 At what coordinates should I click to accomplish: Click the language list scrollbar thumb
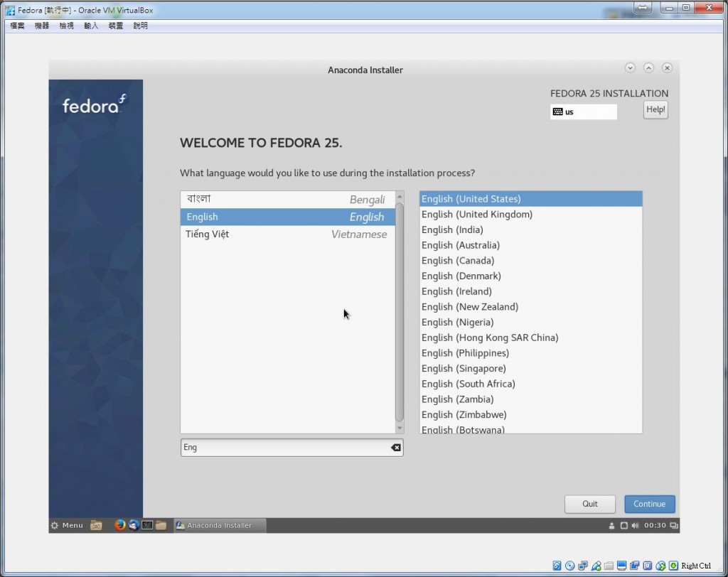coord(400,312)
